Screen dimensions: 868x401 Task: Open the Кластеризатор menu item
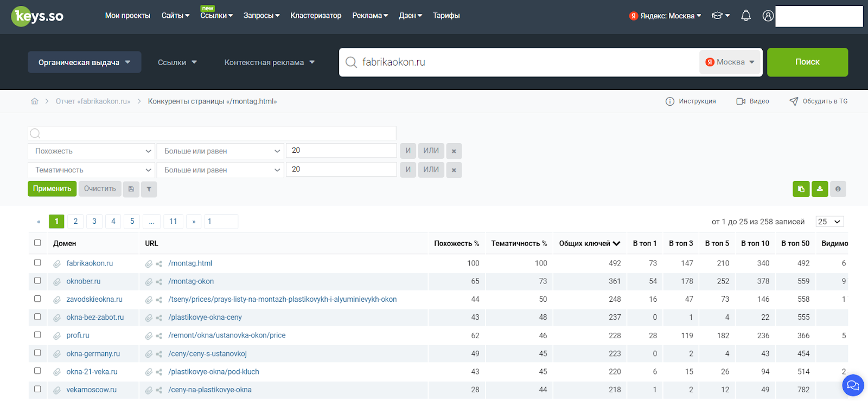[x=316, y=16]
